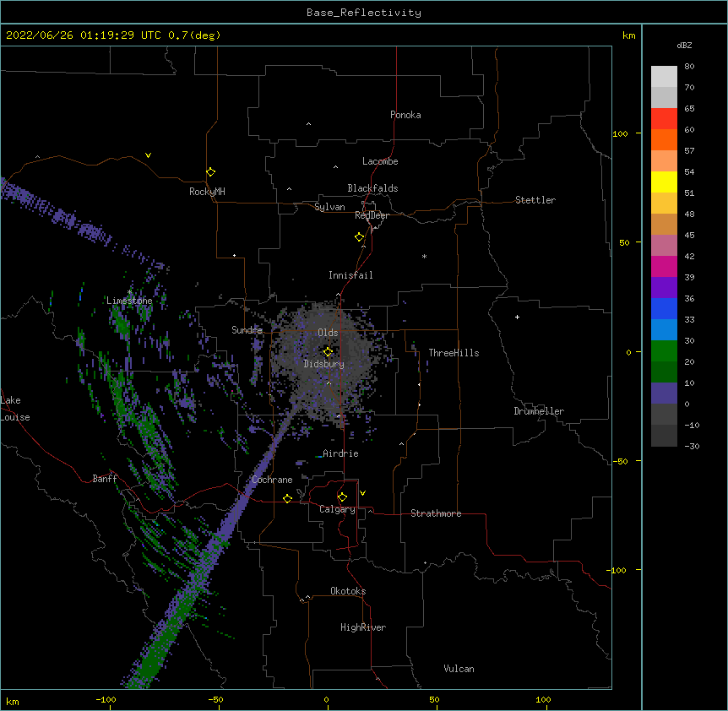Click the yellow marker below Cochrane

coord(287,498)
